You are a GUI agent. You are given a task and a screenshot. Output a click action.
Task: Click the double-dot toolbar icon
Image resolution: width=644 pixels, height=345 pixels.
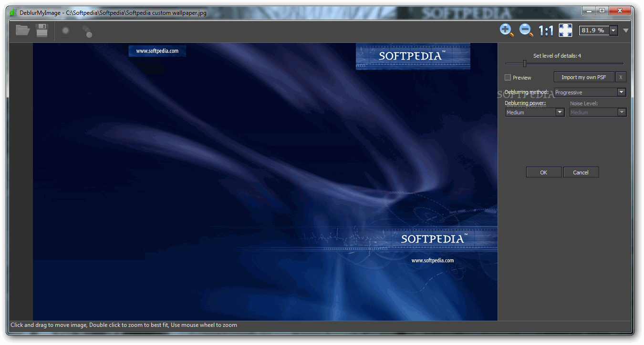coord(87,31)
